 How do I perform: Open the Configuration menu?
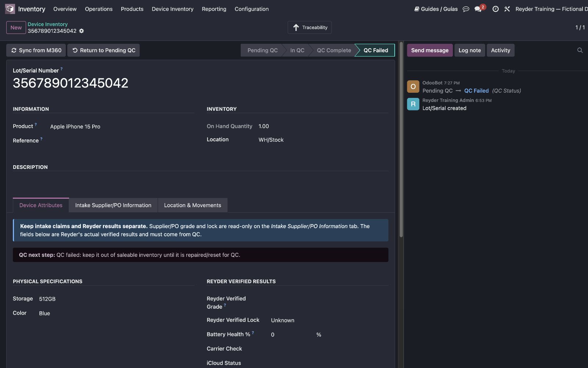(x=252, y=9)
